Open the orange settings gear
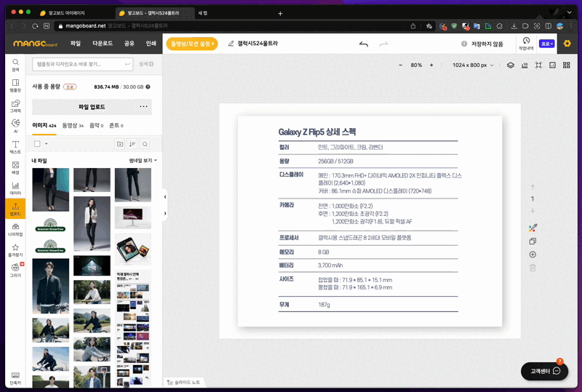Image resolution: width=582 pixels, height=392 pixels. (x=567, y=44)
